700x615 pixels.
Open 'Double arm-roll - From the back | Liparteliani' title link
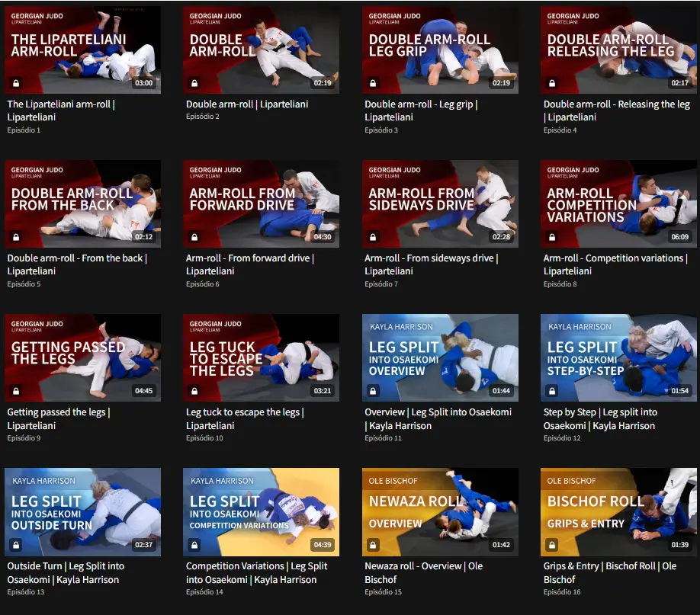[77, 264]
